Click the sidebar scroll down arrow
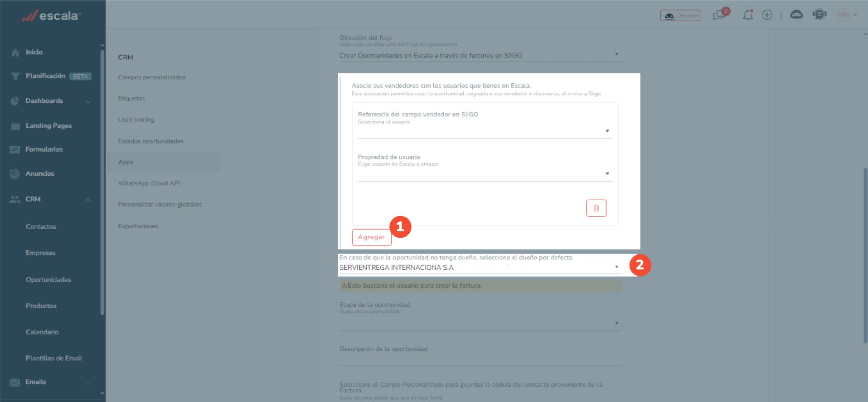868x402 pixels. point(102,393)
